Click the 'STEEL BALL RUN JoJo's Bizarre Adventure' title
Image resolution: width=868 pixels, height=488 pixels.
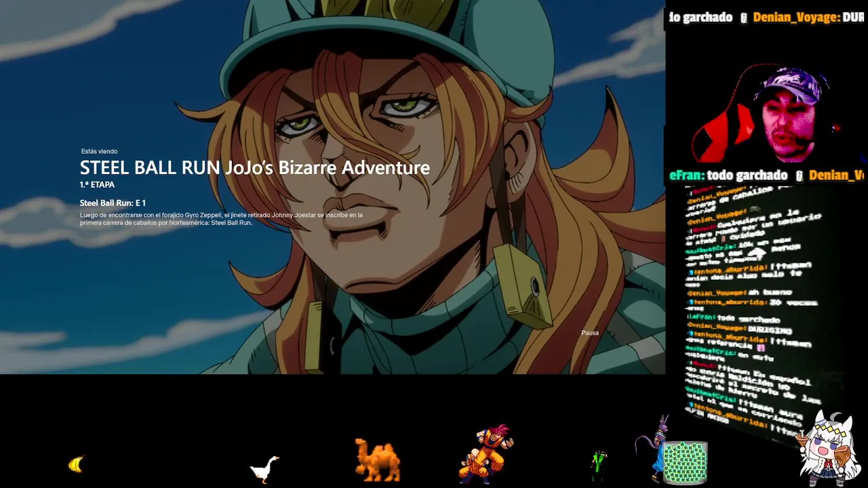pyautogui.click(x=255, y=167)
